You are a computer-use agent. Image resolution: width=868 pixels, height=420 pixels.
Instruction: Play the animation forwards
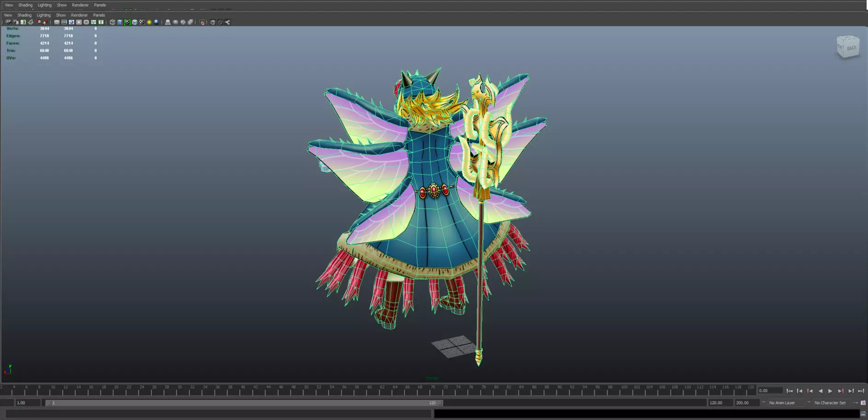[x=830, y=391]
